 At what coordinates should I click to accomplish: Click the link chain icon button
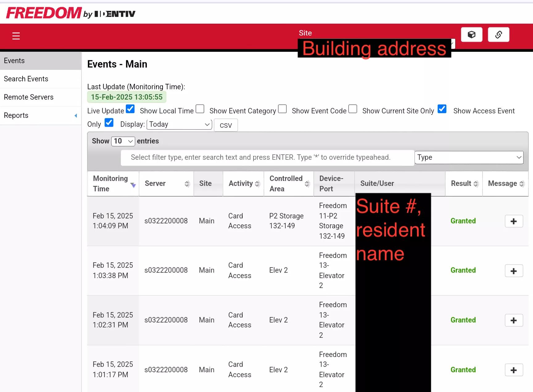498,35
